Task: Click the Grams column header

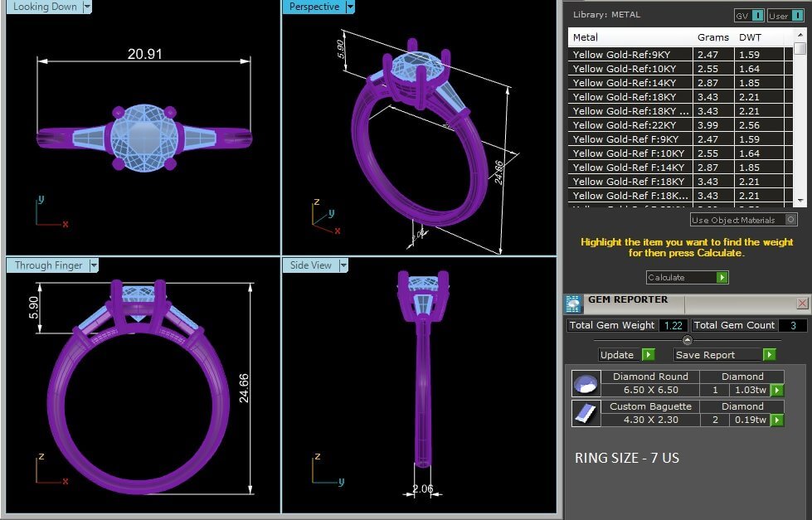Action: pos(713,37)
